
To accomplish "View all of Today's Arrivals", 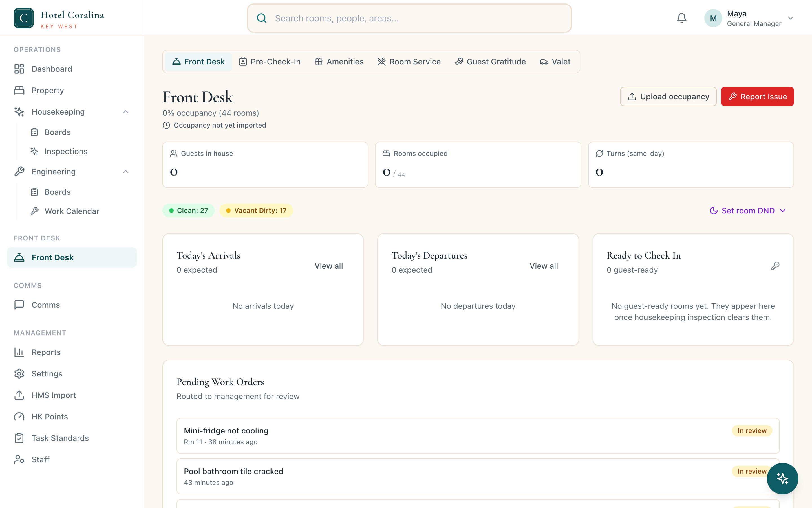I will [328, 266].
